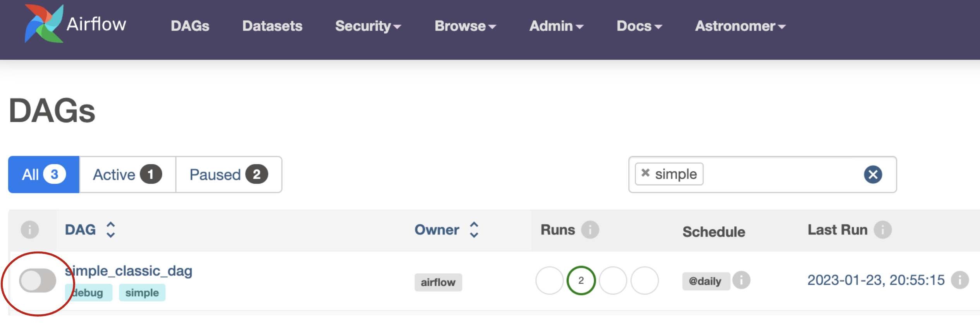Viewport: 980px width, 324px height.
Task: Expand the Browse dropdown menu
Action: pyautogui.click(x=465, y=26)
